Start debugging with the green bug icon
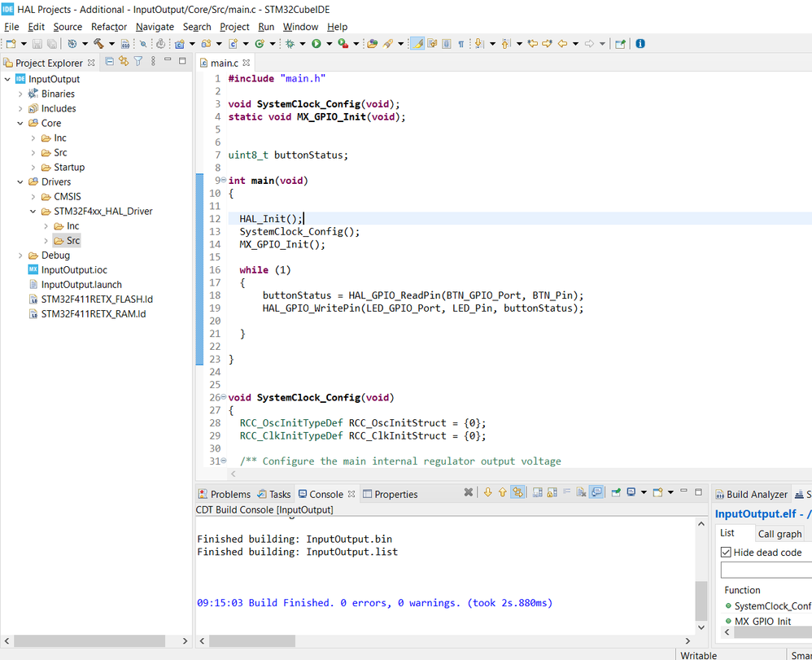Image resolution: width=812 pixels, height=660 pixels. (289, 44)
